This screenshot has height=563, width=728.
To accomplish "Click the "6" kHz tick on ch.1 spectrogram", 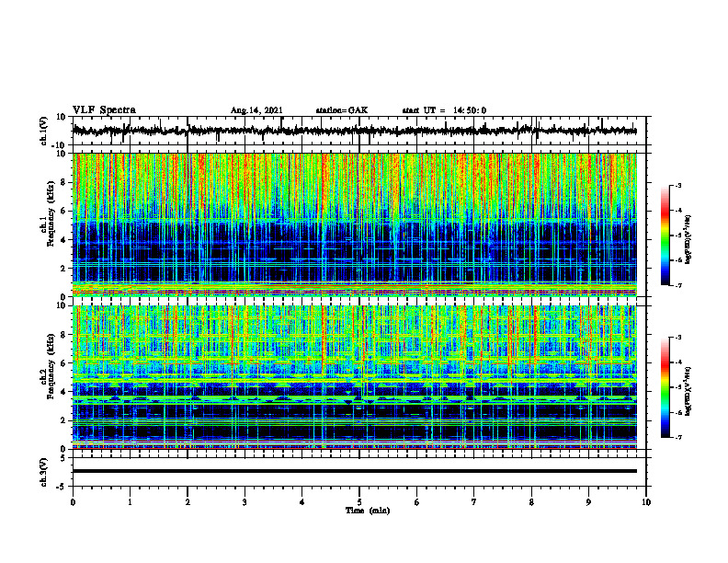I will coord(63,212).
